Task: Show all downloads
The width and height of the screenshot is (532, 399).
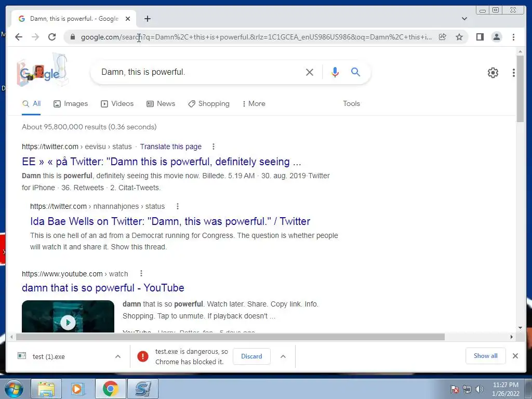Action: [486, 356]
